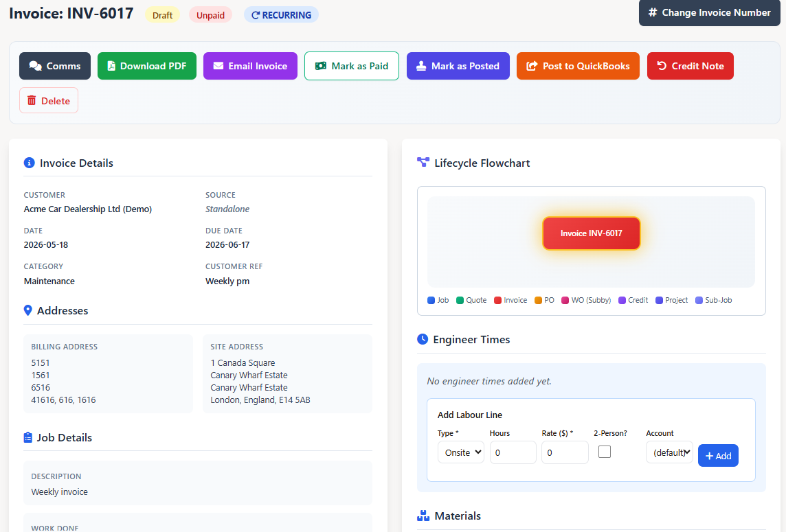Click the Invoice: INV-6017 page title

[71, 13]
